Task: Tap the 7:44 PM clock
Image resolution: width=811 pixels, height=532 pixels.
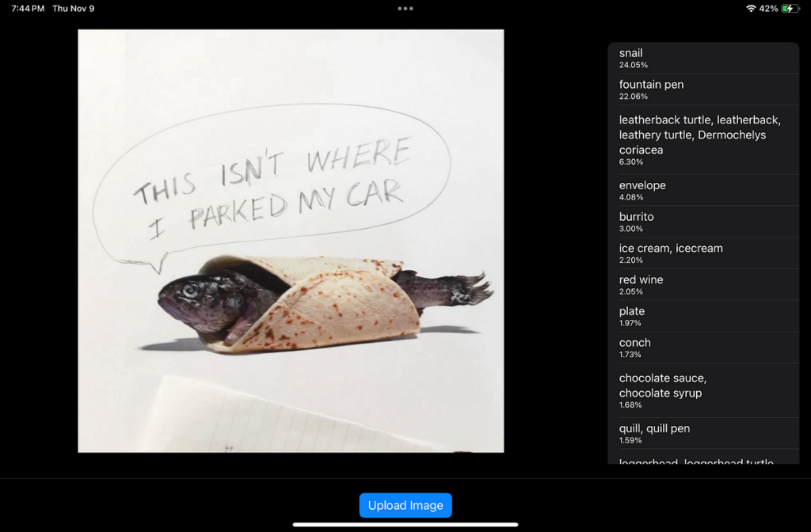Action: [x=28, y=9]
